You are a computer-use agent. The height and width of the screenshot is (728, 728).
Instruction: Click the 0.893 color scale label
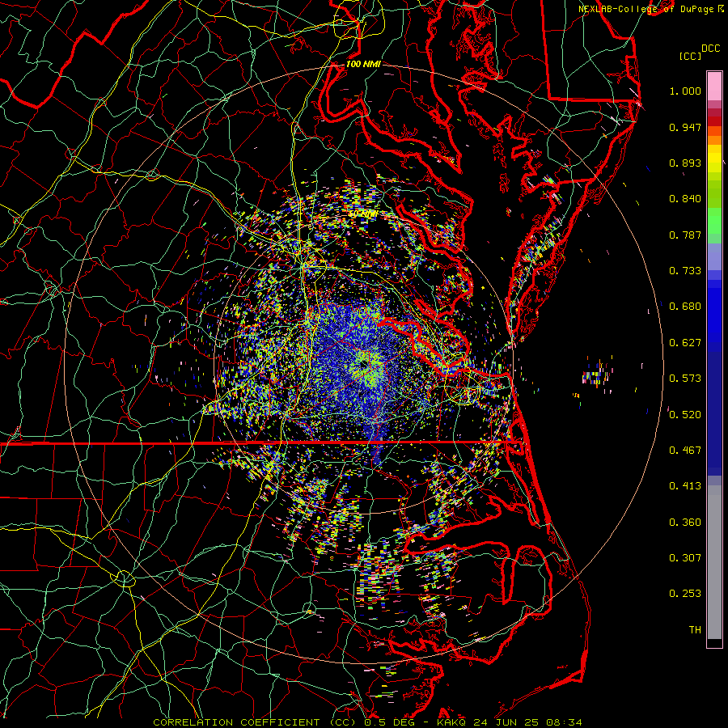point(685,163)
